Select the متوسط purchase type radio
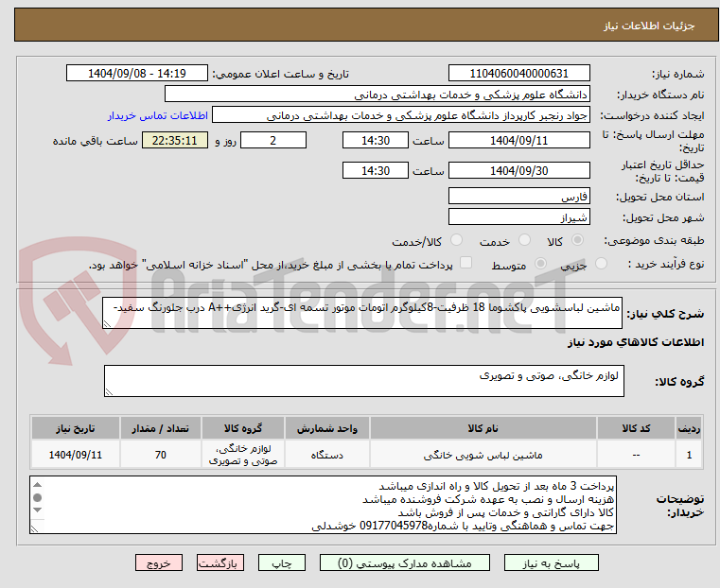This screenshot has width=720, height=588. click(541, 263)
